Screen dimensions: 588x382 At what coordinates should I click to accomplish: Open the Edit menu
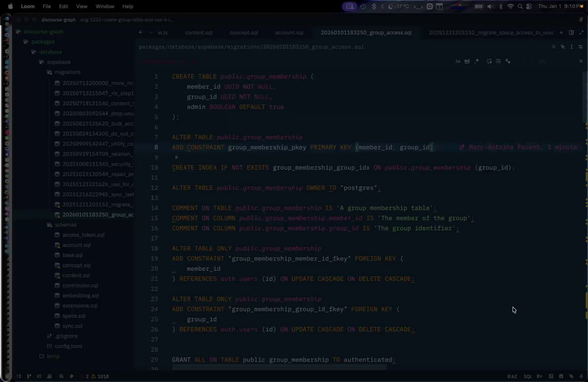pyautogui.click(x=63, y=6)
